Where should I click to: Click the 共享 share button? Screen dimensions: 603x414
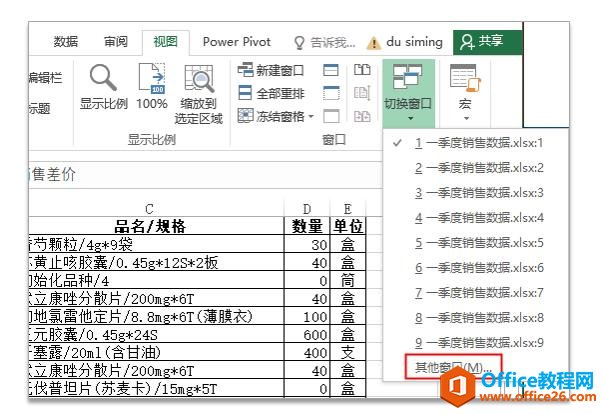(479, 41)
